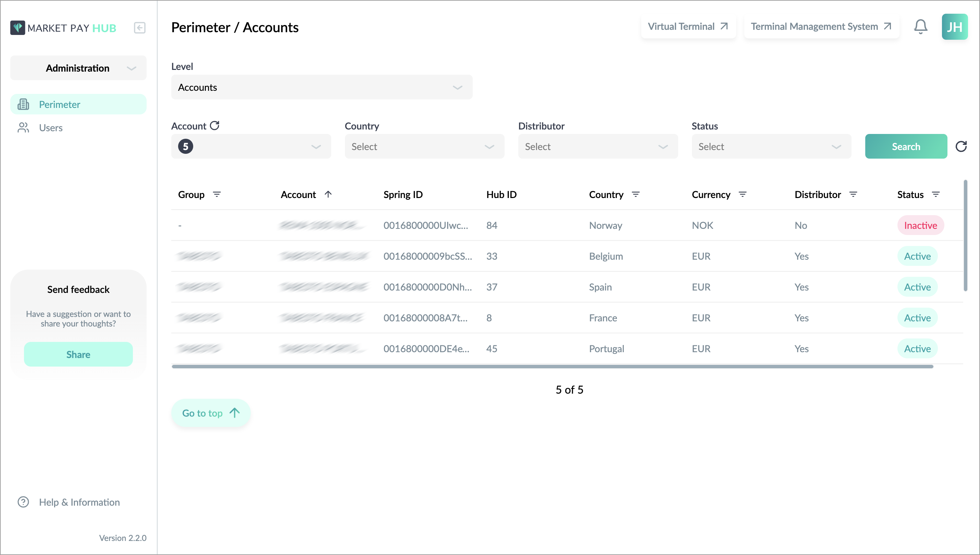Open the Country Select dropdown
980x555 pixels.
tap(424, 146)
